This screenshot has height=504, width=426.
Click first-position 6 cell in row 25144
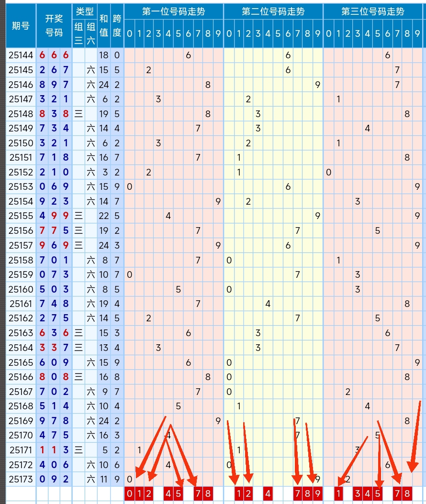pyautogui.click(x=188, y=55)
